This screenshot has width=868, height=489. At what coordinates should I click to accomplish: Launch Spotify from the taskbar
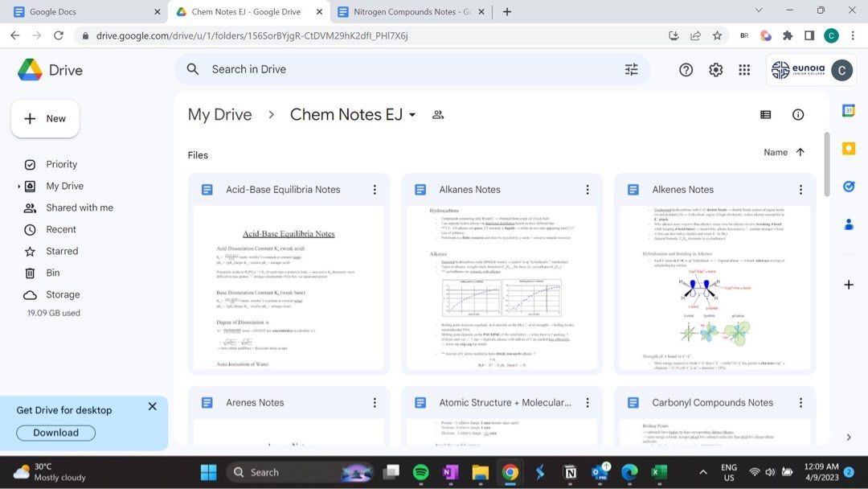pos(421,472)
